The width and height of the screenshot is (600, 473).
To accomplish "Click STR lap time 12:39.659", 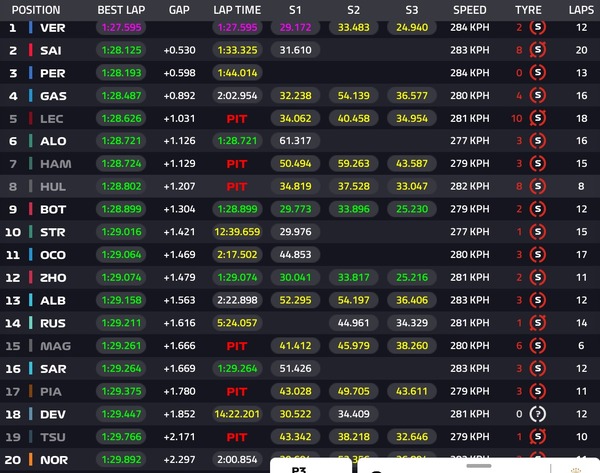I will click(237, 232).
